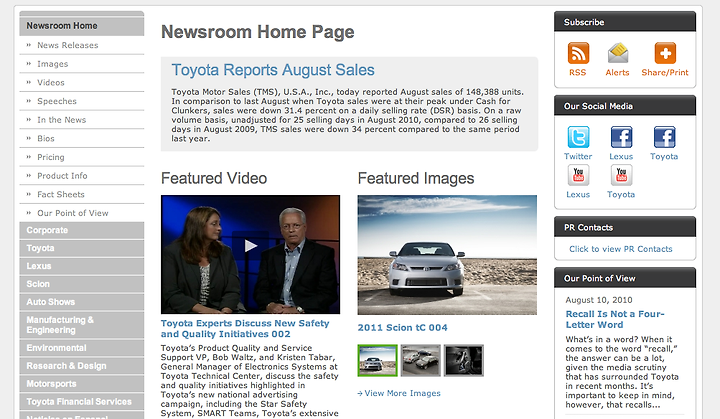
Task: Expand the Research & Design section
Action: [82, 366]
